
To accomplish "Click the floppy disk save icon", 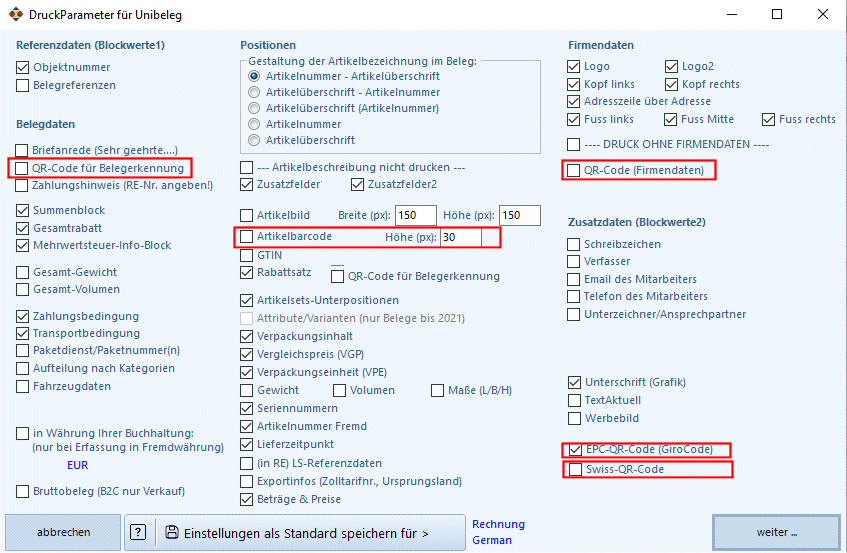I will point(172,532).
